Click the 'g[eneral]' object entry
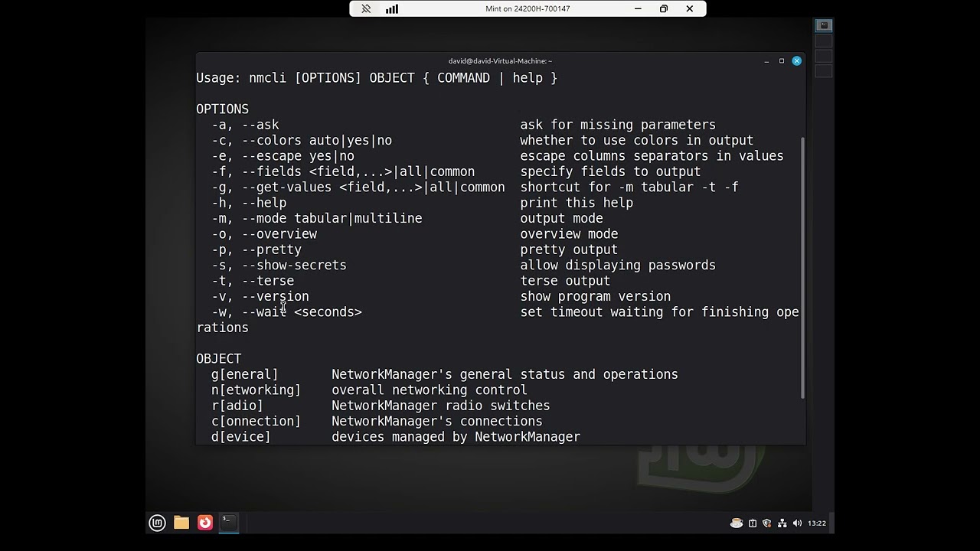The image size is (980, 551). 245,374
